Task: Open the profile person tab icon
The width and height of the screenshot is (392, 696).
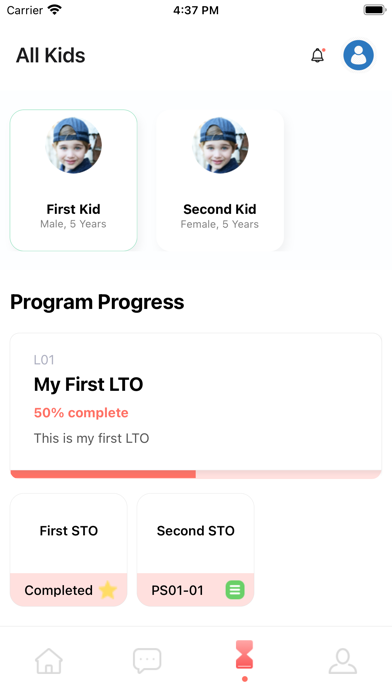Action: 343,661
